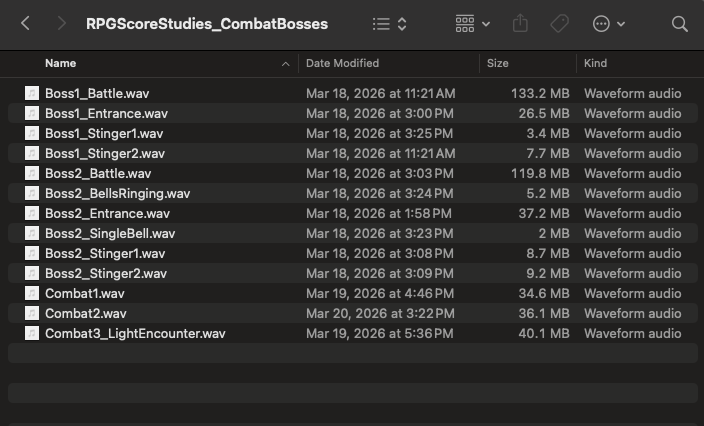Go back to the previous folder
This screenshot has width=704, height=426.
point(26,23)
